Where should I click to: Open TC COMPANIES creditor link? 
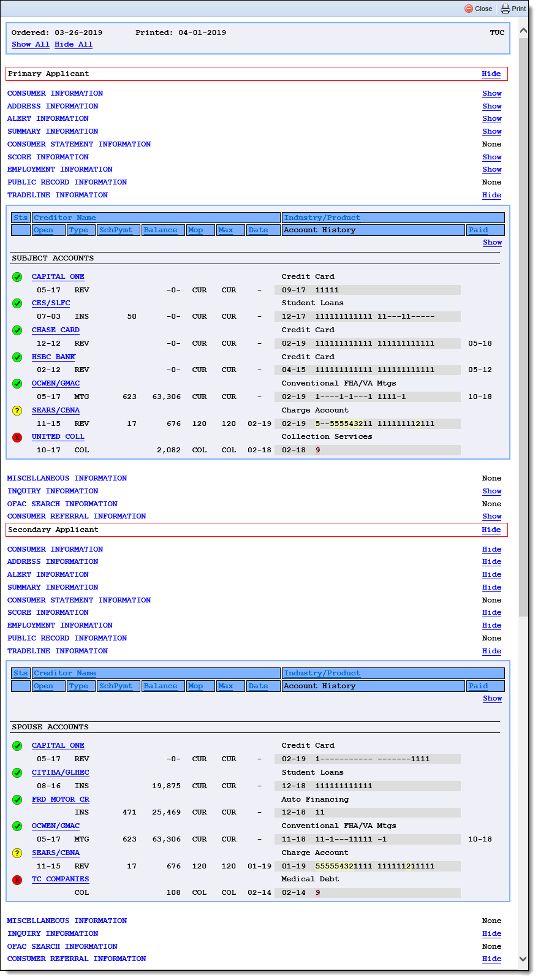pyautogui.click(x=61, y=879)
